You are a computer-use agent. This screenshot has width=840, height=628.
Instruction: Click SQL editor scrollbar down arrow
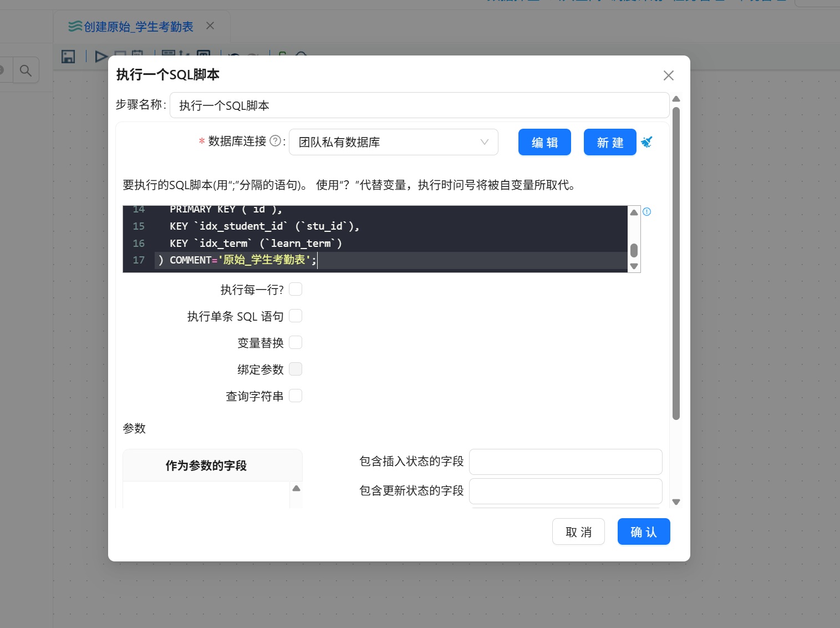[x=634, y=266]
